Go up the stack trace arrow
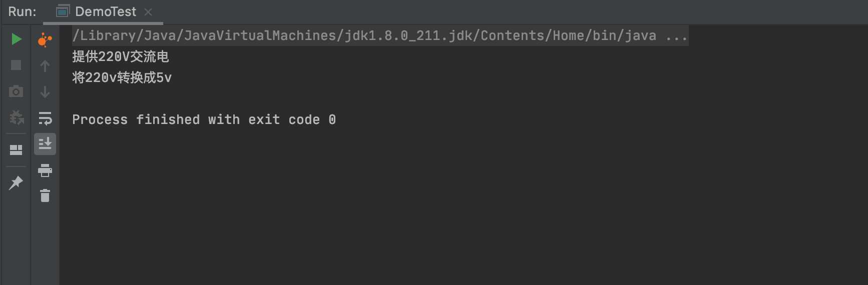This screenshot has height=285, width=868. point(45,65)
